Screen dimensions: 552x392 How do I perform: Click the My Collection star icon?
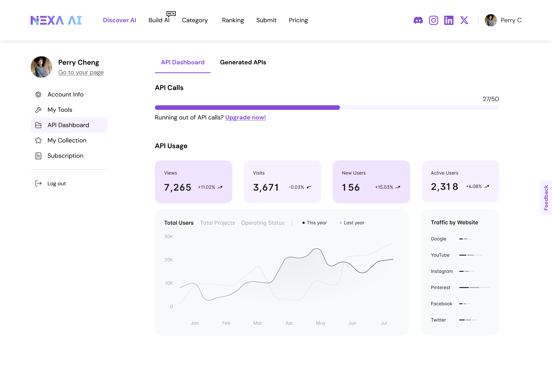pyautogui.click(x=38, y=140)
